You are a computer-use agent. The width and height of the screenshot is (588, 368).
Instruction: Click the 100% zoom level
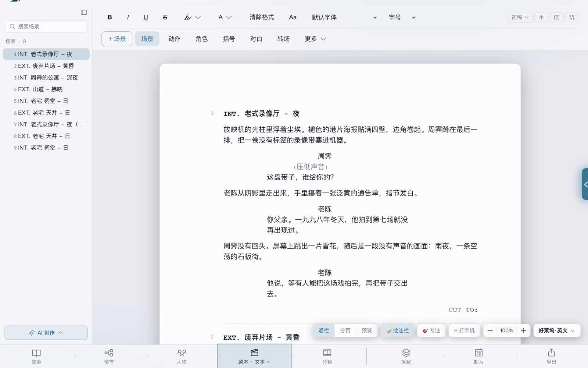(x=507, y=330)
